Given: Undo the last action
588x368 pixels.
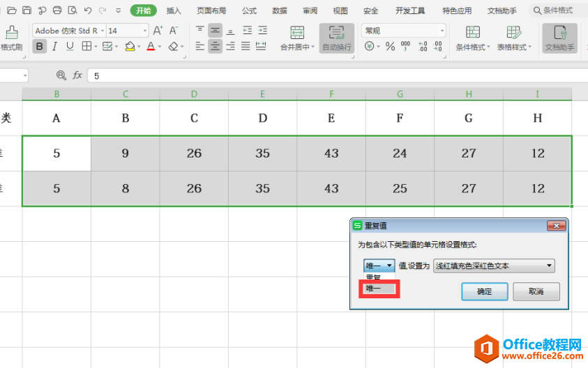Looking at the screenshot, I should (x=88, y=10).
